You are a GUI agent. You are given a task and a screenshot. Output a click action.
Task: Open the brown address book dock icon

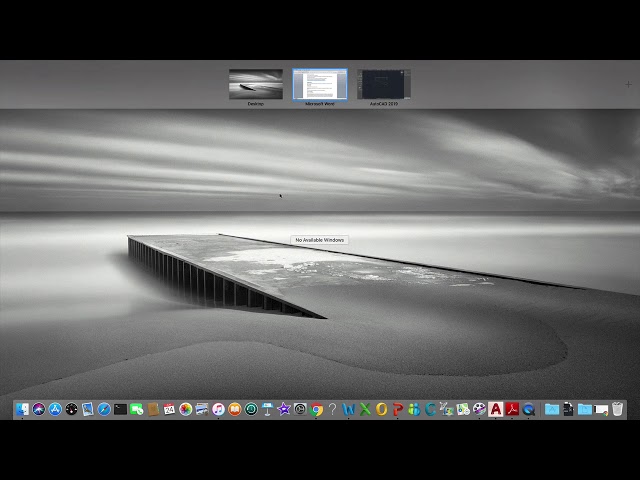pos(153,409)
